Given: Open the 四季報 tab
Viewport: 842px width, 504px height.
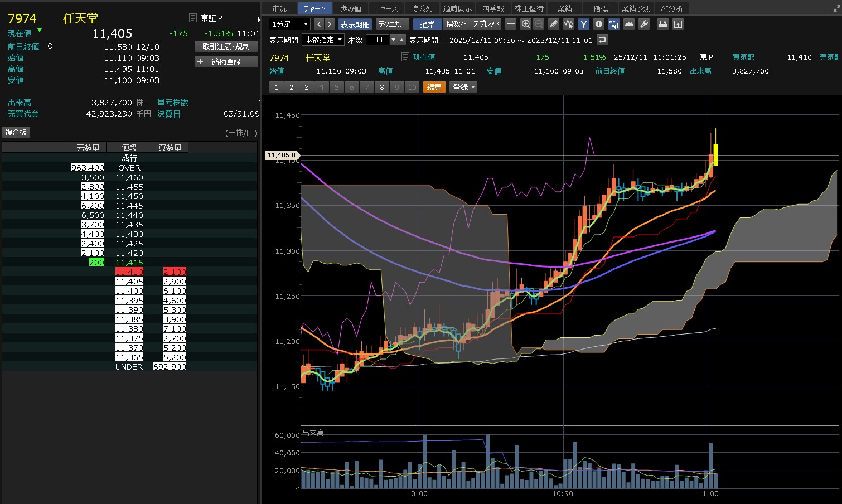Looking at the screenshot, I should click(x=493, y=8).
